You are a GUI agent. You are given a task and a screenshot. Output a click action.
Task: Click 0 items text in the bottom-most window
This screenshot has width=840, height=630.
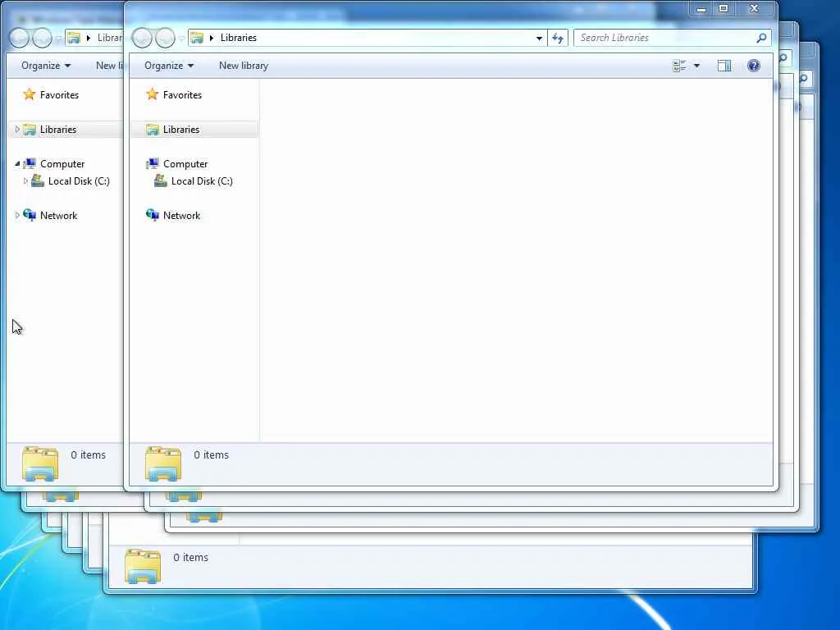[x=190, y=558]
